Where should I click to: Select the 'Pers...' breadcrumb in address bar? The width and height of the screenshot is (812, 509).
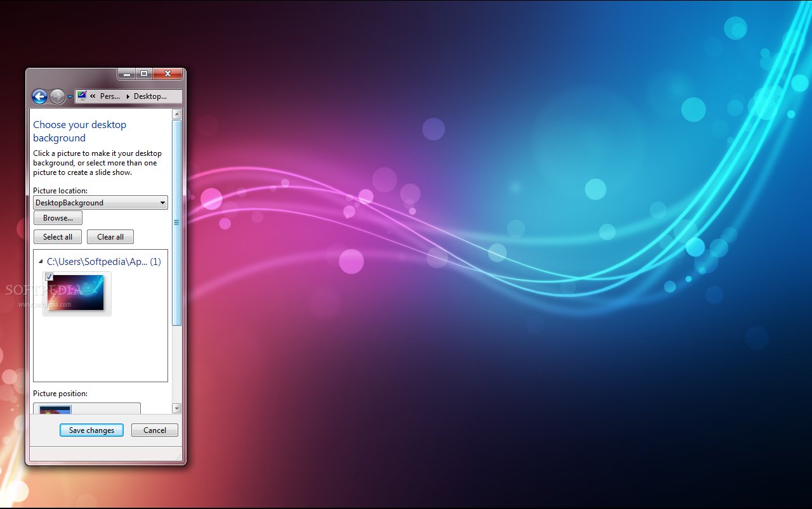click(110, 96)
